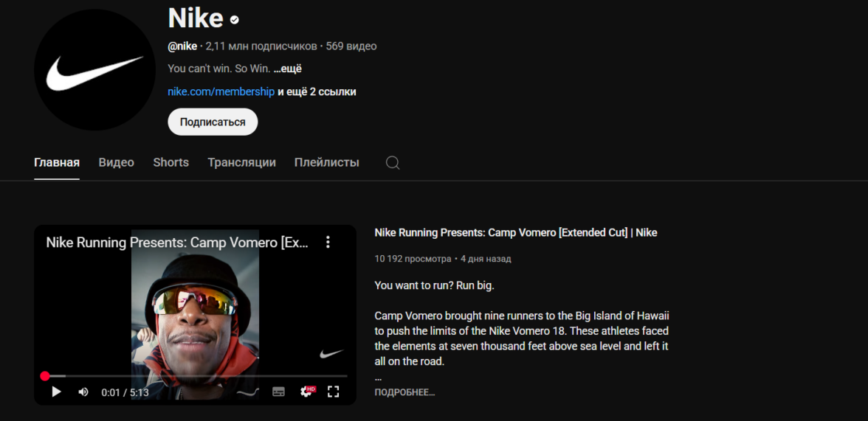Click the '10 192 просмотра' view count
Image resolution: width=868 pixels, height=421 pixels.
[x=413, y=259]
